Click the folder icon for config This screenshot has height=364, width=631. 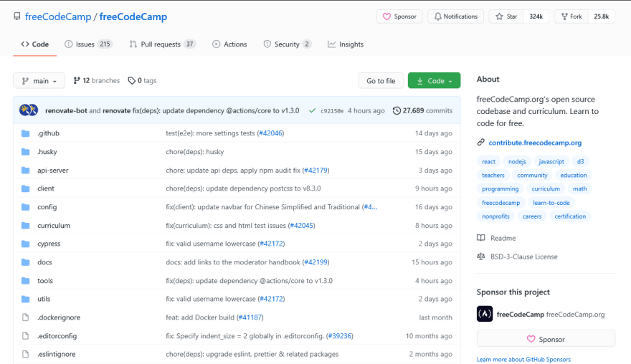click(x=25, y=207)
